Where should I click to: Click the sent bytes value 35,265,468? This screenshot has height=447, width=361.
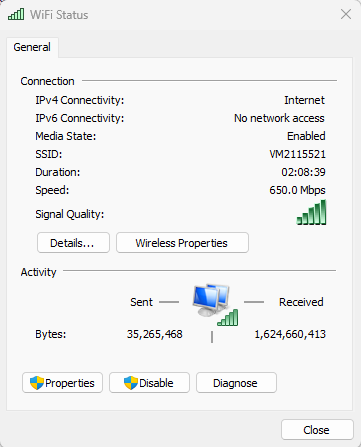(155, 334)
